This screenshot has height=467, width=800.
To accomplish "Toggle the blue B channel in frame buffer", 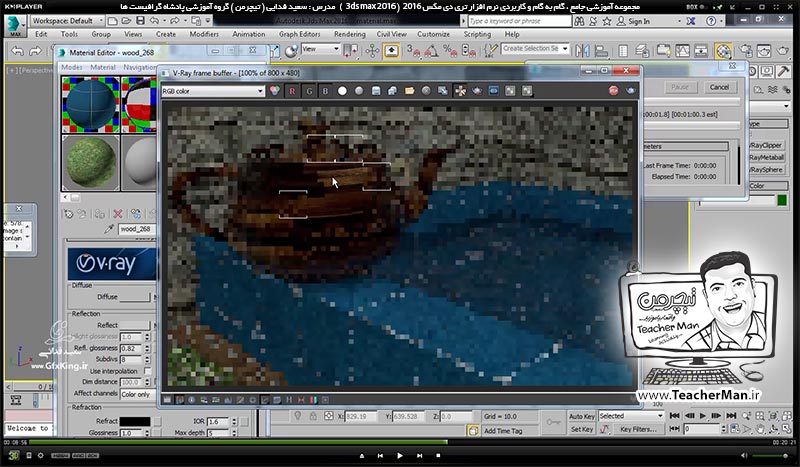I will [x=325, y=91].
